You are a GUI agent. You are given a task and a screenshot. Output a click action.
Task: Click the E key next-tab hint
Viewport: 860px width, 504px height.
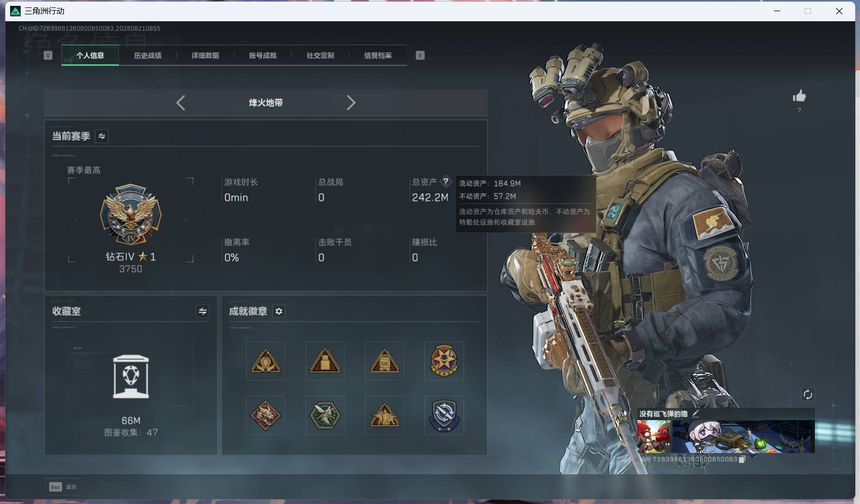click(x=420, y=55)
